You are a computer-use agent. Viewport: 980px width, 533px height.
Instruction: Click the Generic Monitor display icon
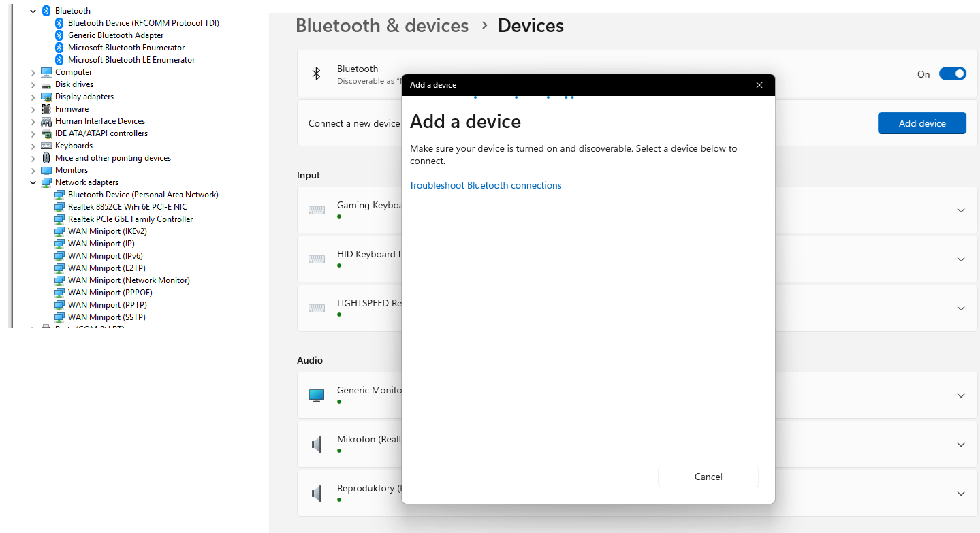coord(317,395)
